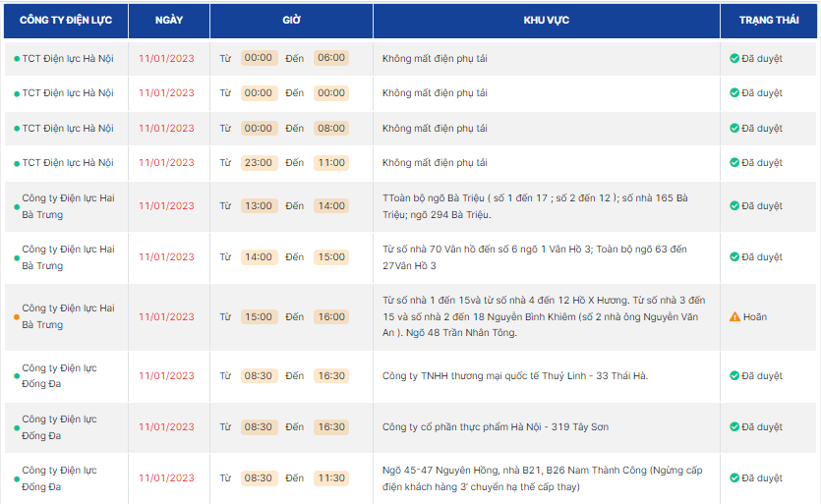Click the date 11/01/2023 in the Hoãn row
This screenshot has width=821, height=504.
pos(166,317)
